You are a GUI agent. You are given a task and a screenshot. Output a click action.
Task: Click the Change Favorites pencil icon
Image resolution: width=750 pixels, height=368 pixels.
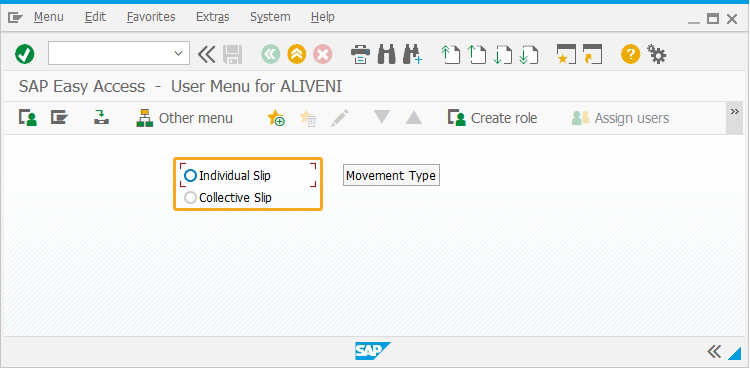pyautogui.click(x=339, y=118)
